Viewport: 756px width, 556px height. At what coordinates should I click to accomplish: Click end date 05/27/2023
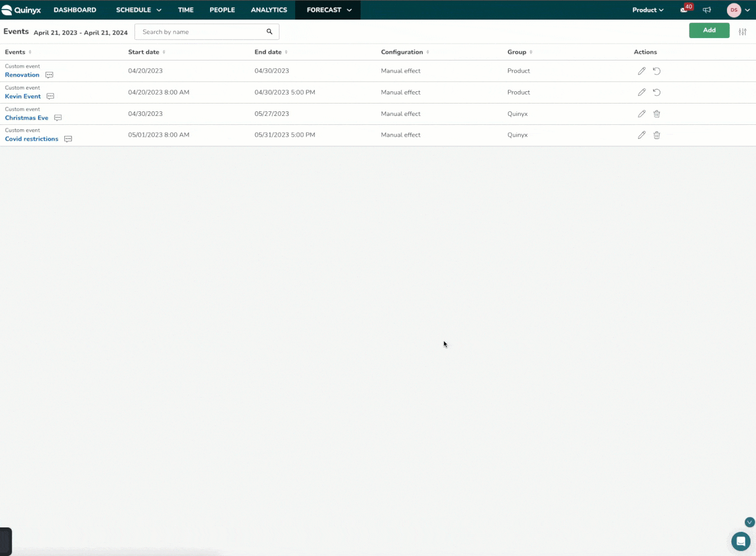pyautogui.click(x=272, y=114)
